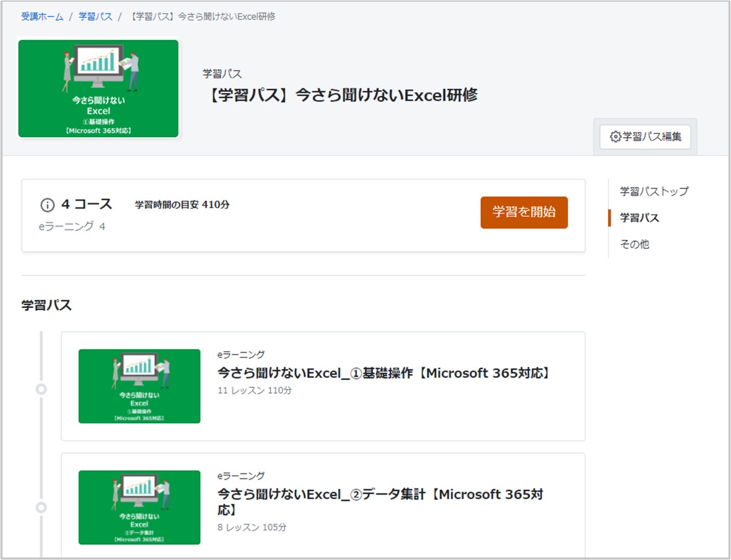This screenshot has height=560, width=731.
Task: Open thumbnail of ①基礎操作 course
Action: pyautogui.click(x=139, y=386)
